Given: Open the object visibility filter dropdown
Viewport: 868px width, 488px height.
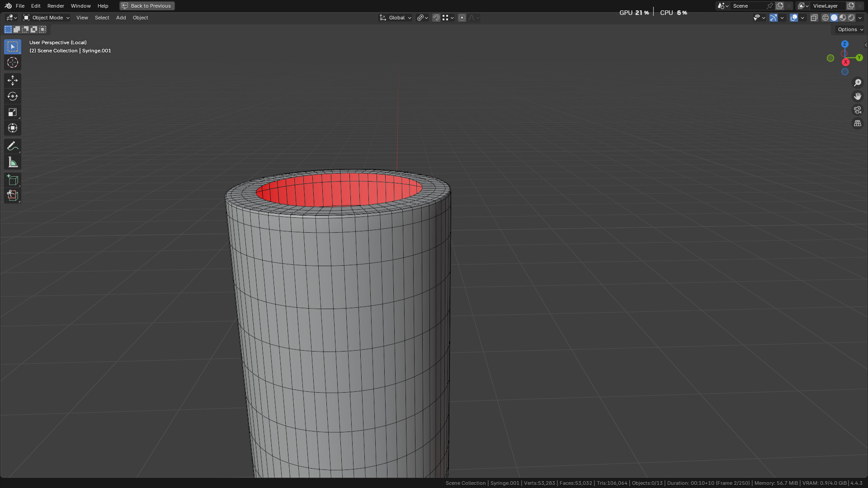Looking at the screenshot, I should [759, 18].
